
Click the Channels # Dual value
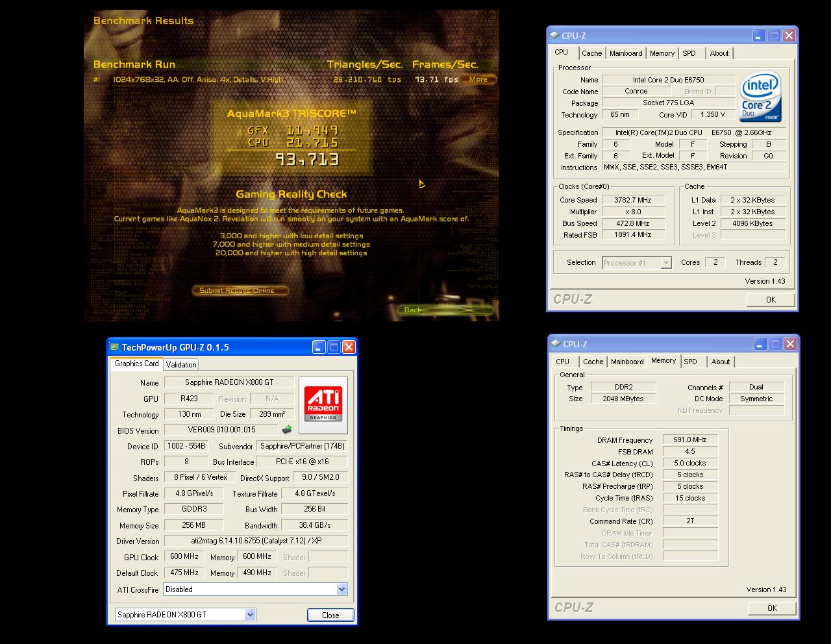tap(756, 387)
